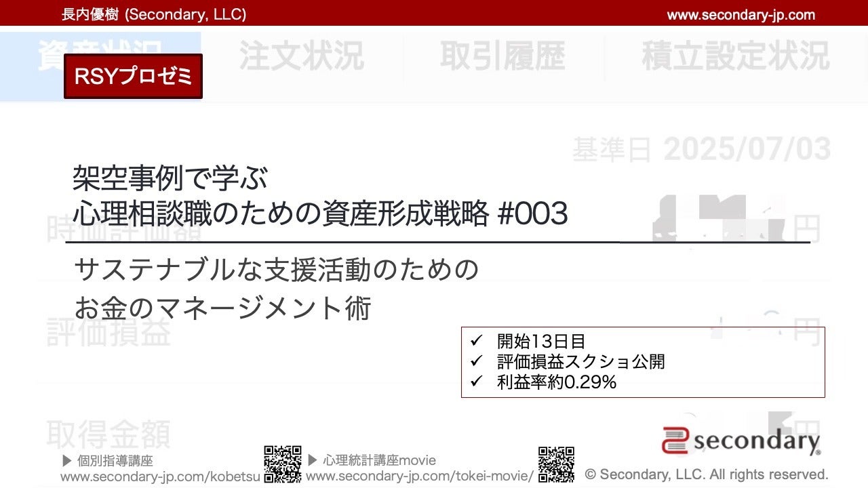The image size is (868, 488).
Task: Click the first QR code for kobetsu page
Action: click(x=282, y=464)
